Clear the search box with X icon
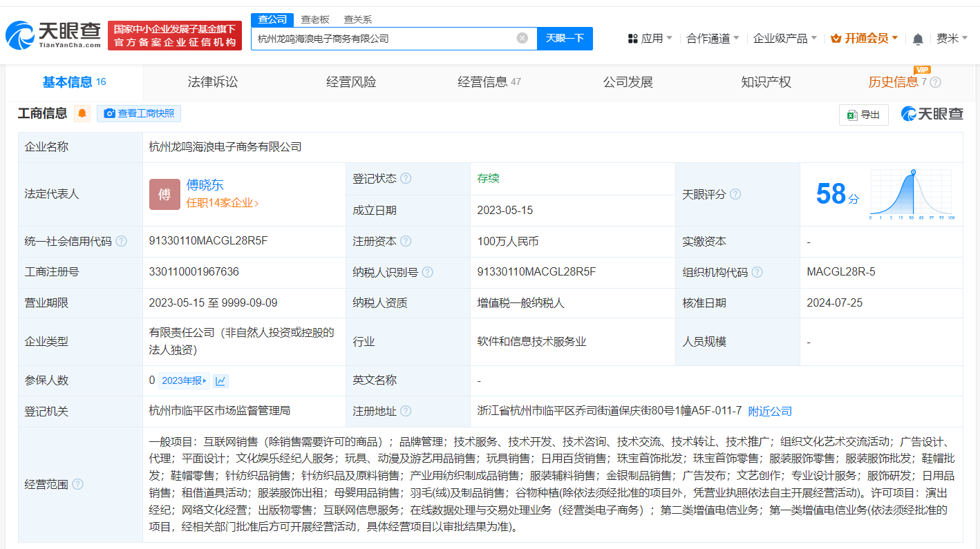The image size is (980, 549). coord(522,38)
